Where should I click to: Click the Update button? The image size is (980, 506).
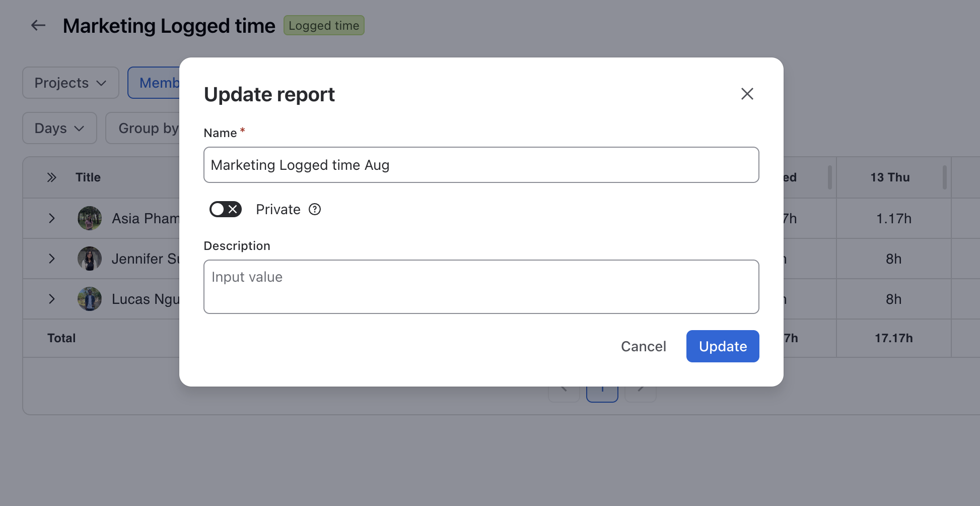(x=723, y=346)
